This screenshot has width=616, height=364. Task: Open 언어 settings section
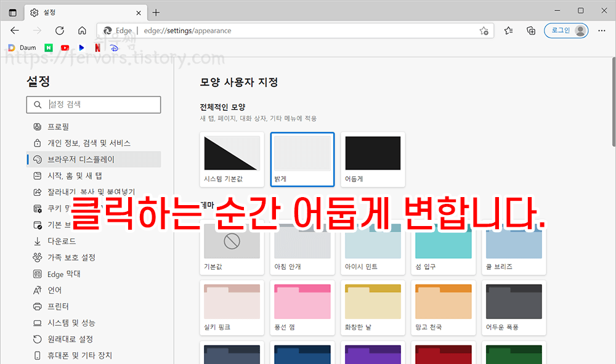point(94,290)
